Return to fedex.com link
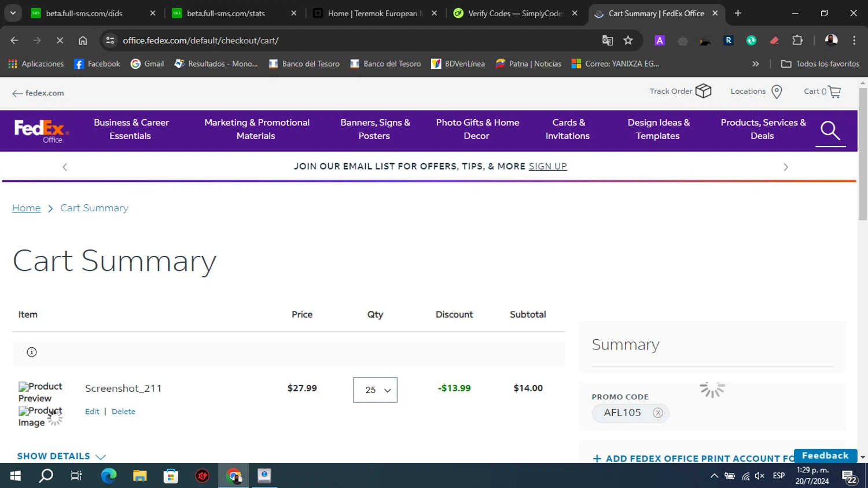Image resolution: width=868 pixels, height=488 pixels. [38, 93]
